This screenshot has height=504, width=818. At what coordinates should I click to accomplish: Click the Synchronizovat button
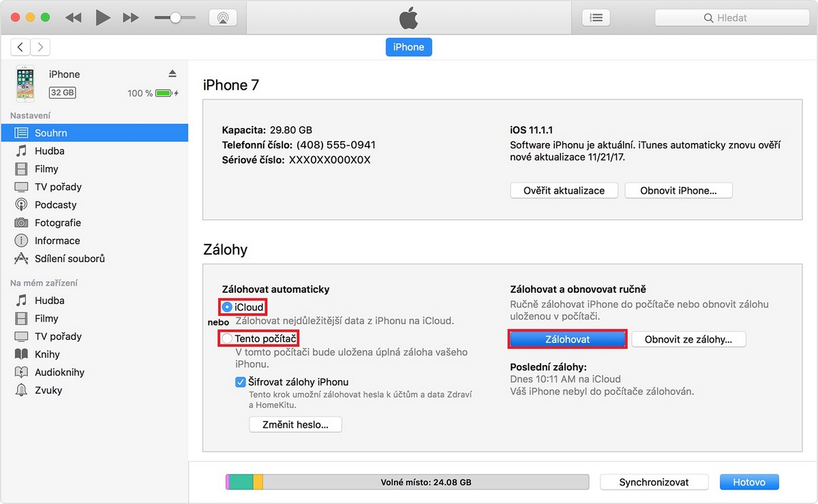(654, 482)
